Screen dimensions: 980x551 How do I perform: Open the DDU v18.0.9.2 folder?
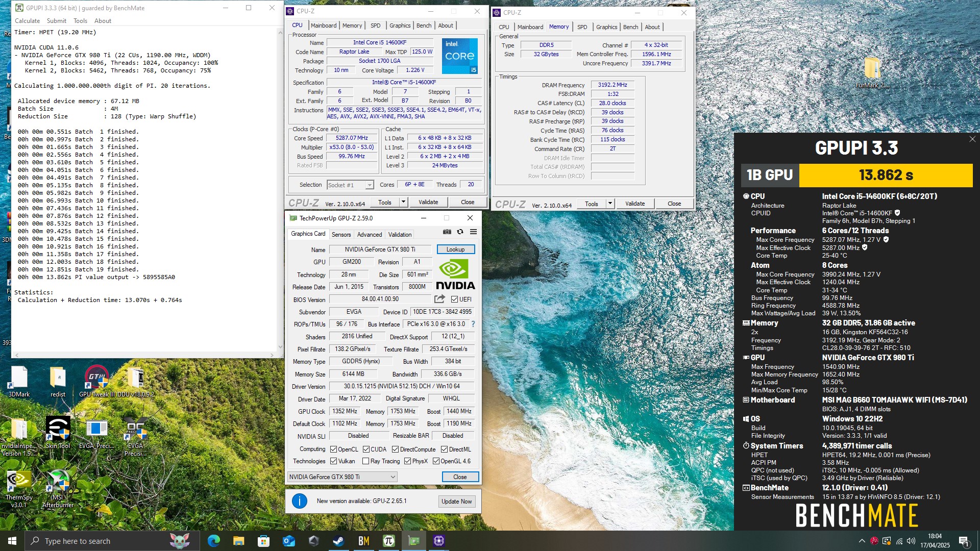click(135, 381)
